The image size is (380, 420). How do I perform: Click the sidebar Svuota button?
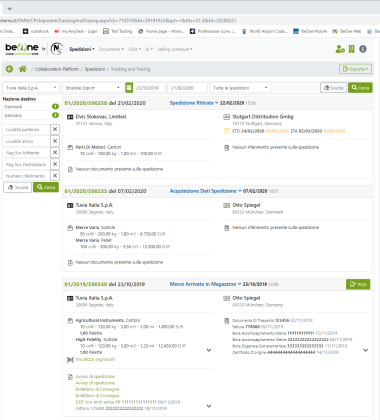(x=18, y=187)
